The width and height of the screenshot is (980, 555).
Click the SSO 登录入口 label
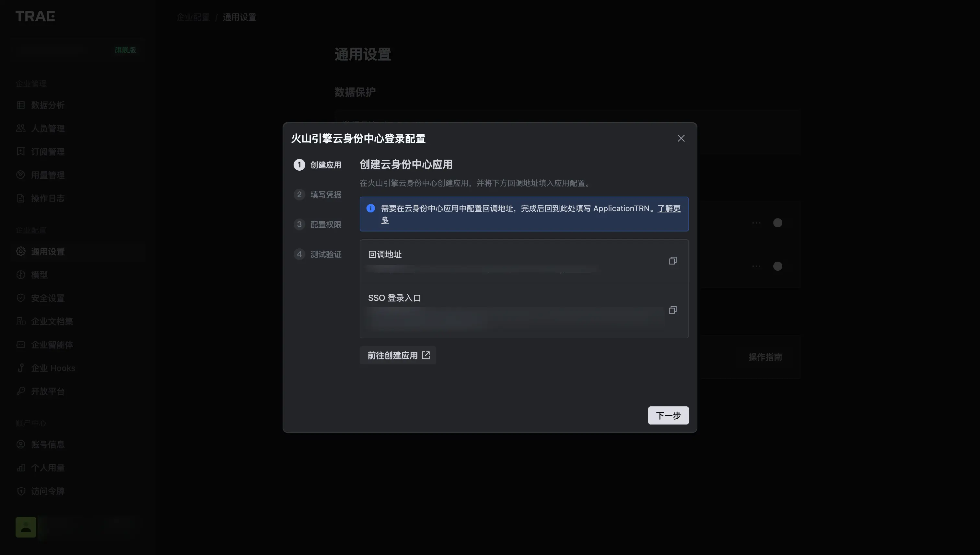coord(394,298)
